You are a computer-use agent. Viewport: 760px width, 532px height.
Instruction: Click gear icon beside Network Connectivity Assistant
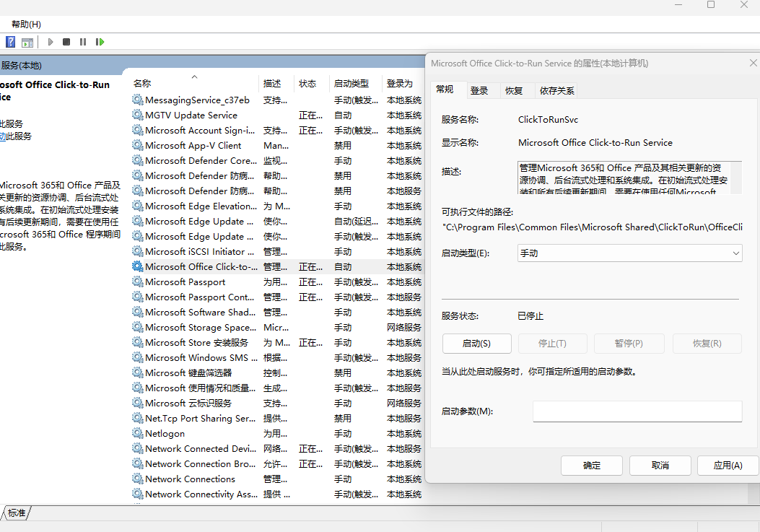138,494
